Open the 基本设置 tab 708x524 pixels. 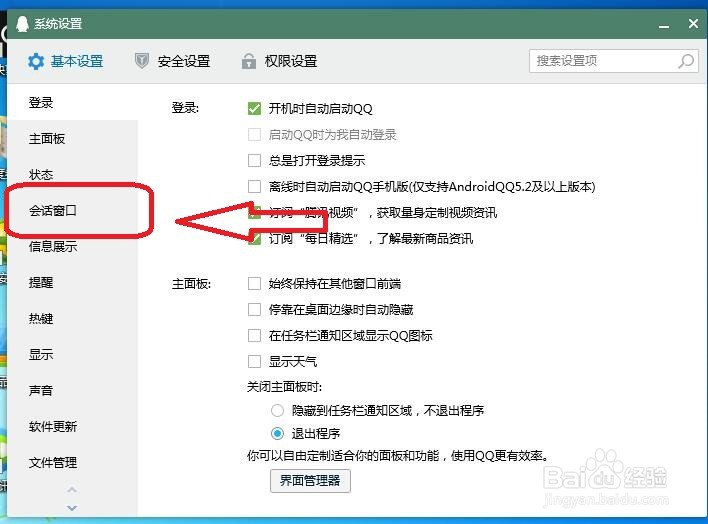pyautogui.click(x=66, y=61)
